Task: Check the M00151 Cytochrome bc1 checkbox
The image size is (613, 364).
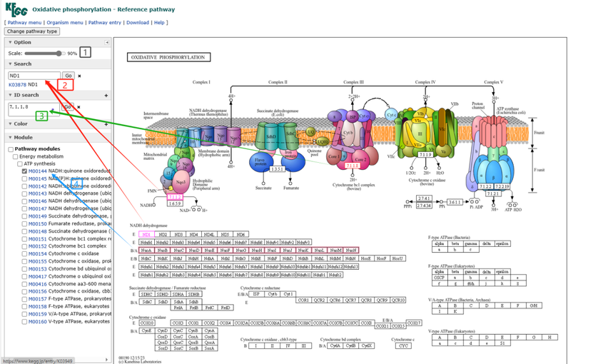Action: 25,239
